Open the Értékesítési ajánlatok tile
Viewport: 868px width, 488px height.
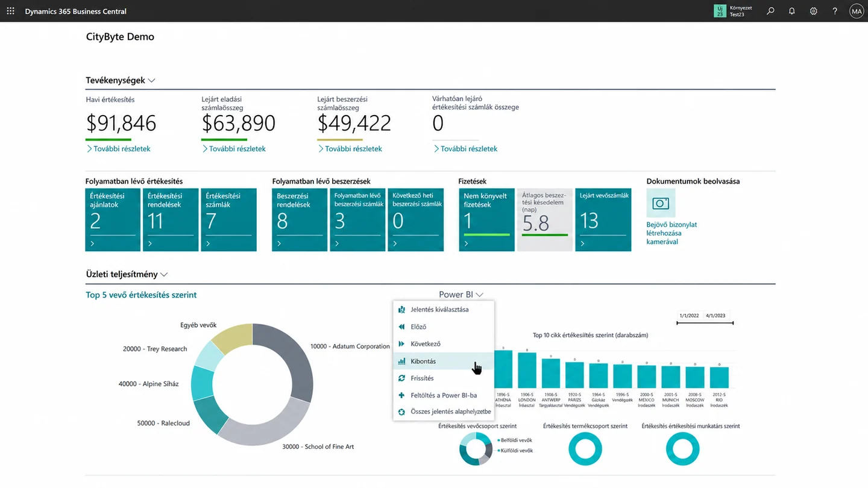pos(113,220)
